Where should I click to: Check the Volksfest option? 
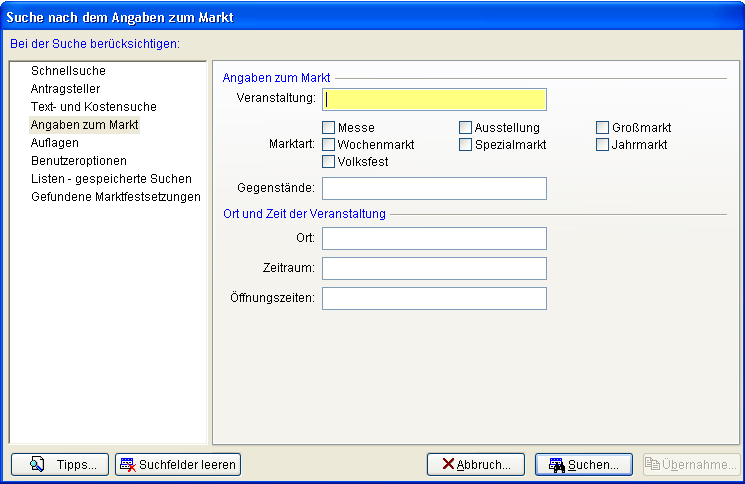tap(328, 162)
